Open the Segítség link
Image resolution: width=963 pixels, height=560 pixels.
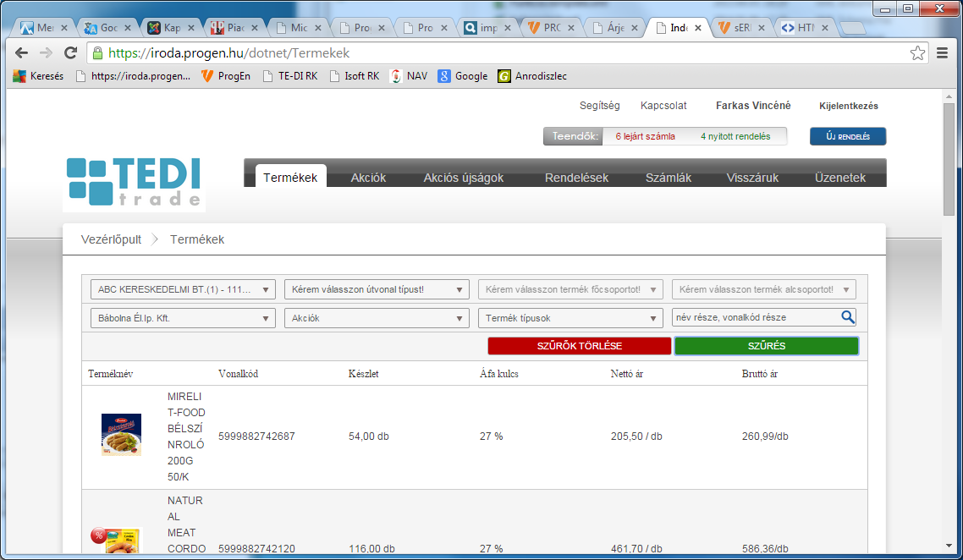(599, 106)
